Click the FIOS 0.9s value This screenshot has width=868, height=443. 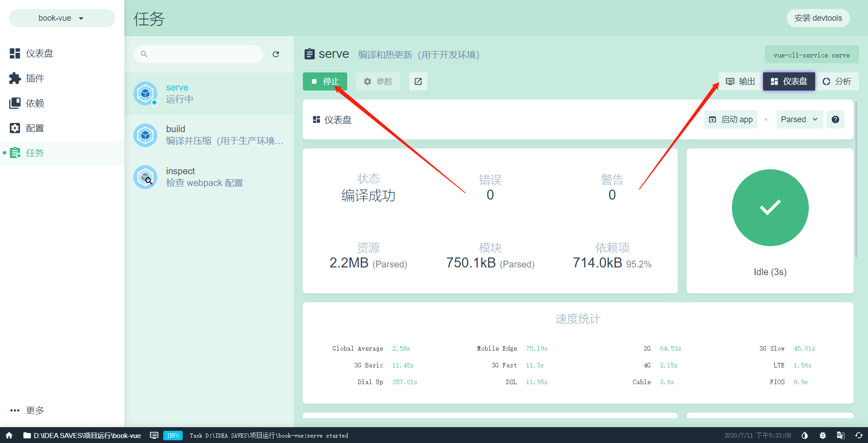tap(801, 382)
